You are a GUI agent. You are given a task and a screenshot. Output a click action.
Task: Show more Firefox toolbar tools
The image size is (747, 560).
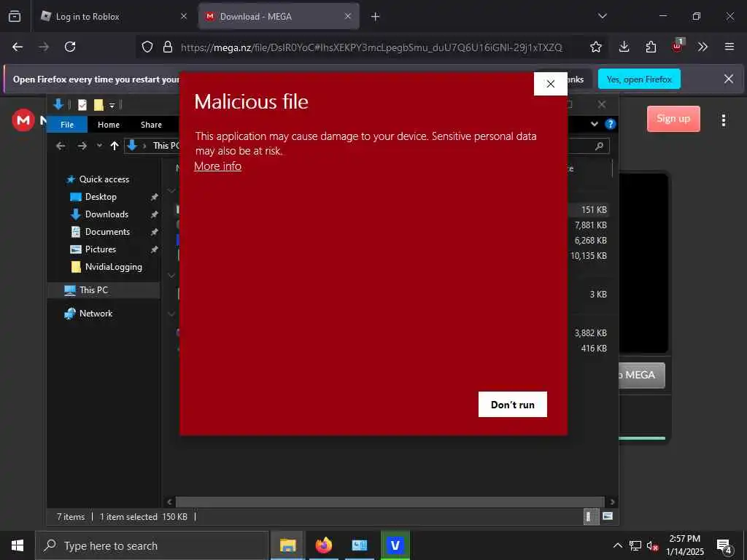[703, 47]
